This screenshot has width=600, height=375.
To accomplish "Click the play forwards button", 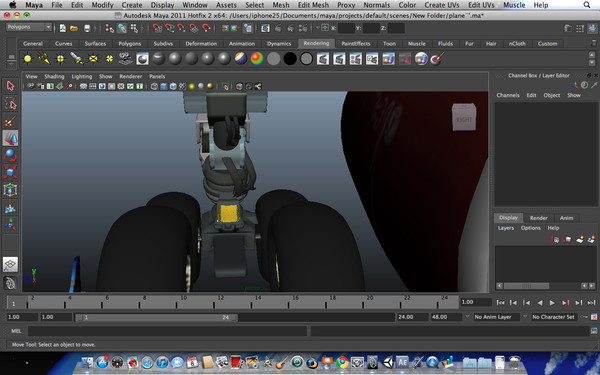I will [552, 303].
